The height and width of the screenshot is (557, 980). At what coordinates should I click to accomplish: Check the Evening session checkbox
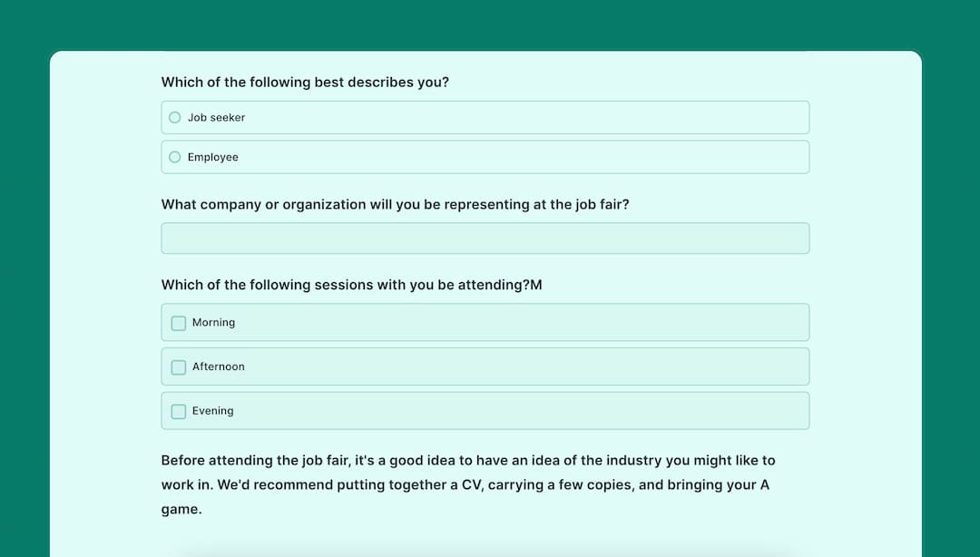coord(178,411)
